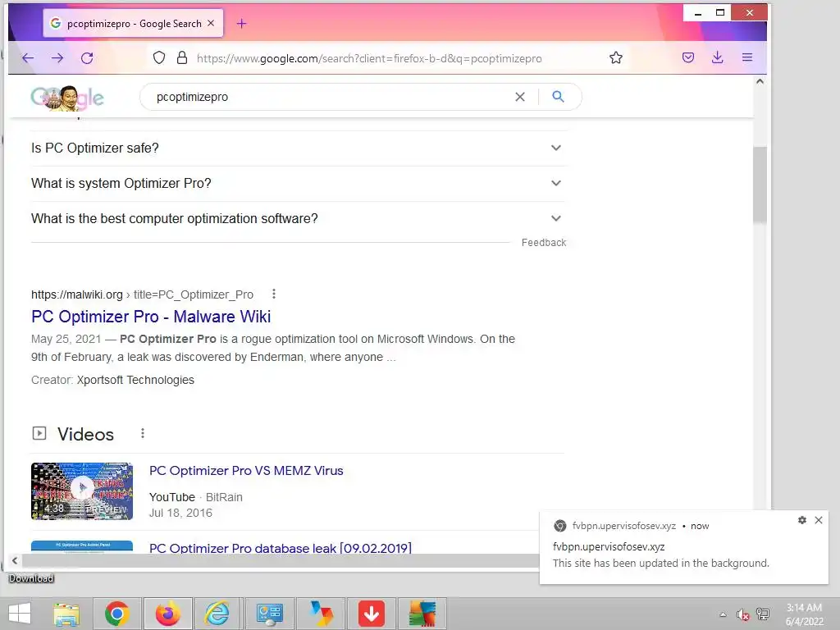View site security via padlock icon
Image resolution: width=840 pixels, height=630 pixels.
(182, 58)
